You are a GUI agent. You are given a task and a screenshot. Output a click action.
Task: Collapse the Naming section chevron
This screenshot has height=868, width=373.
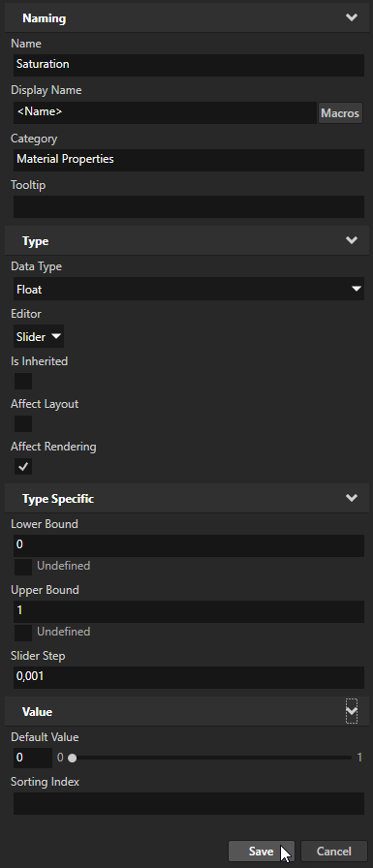(x=352, y=17)
